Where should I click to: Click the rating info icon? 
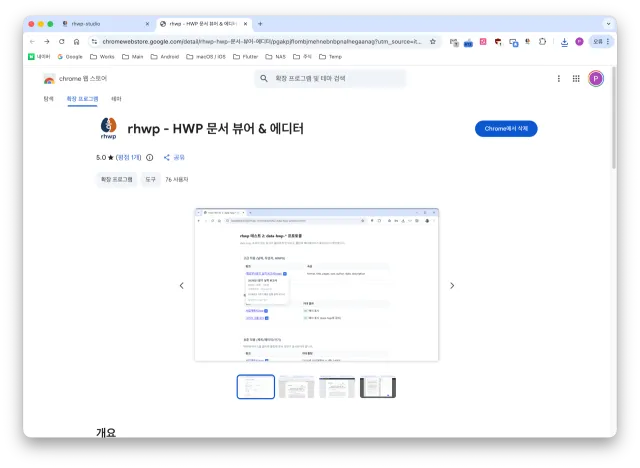pos(150,157)
